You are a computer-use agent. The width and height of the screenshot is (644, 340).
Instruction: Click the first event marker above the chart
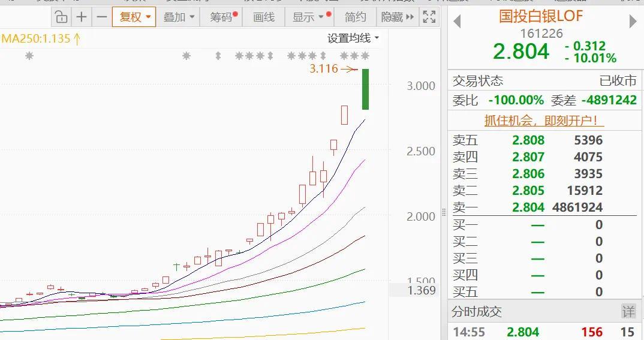point(29,56)
